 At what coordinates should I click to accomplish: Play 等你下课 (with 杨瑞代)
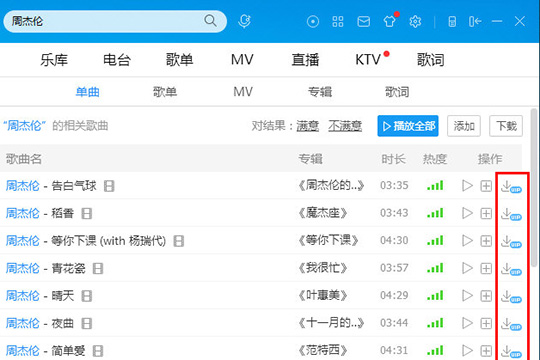click(467, 240)
